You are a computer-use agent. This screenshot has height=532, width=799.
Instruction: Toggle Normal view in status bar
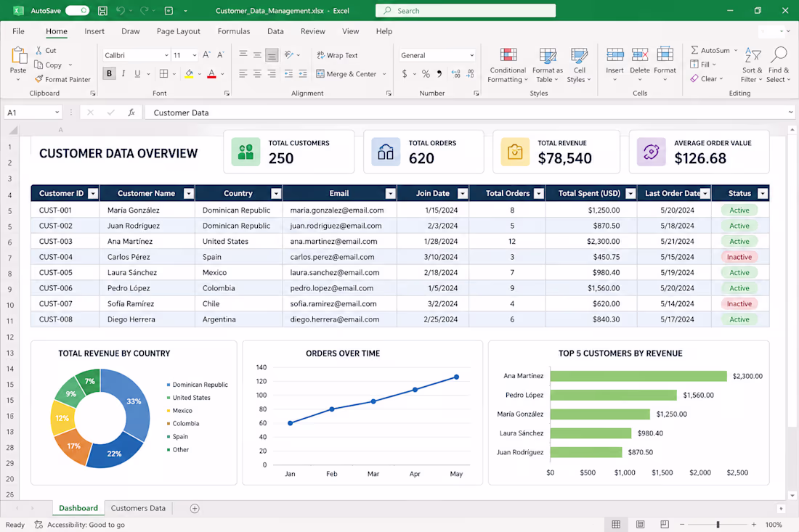(616, 524)
